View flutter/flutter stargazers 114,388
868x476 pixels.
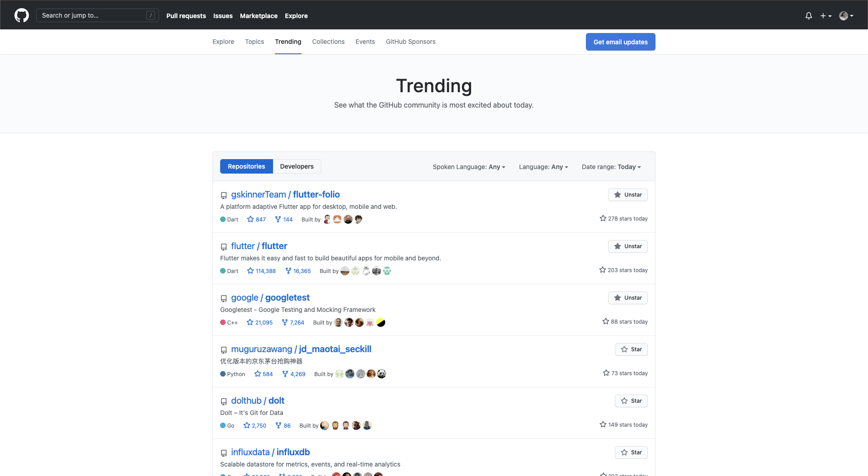(261, 271)
